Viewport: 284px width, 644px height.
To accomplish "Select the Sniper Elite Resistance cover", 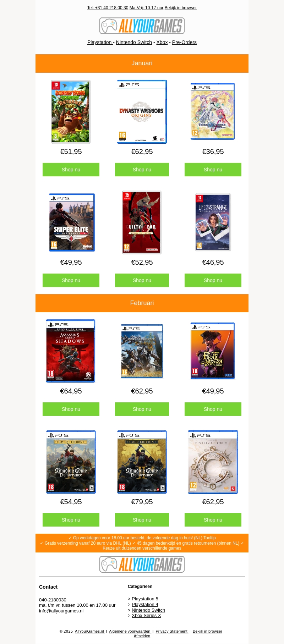I will 72,222.
